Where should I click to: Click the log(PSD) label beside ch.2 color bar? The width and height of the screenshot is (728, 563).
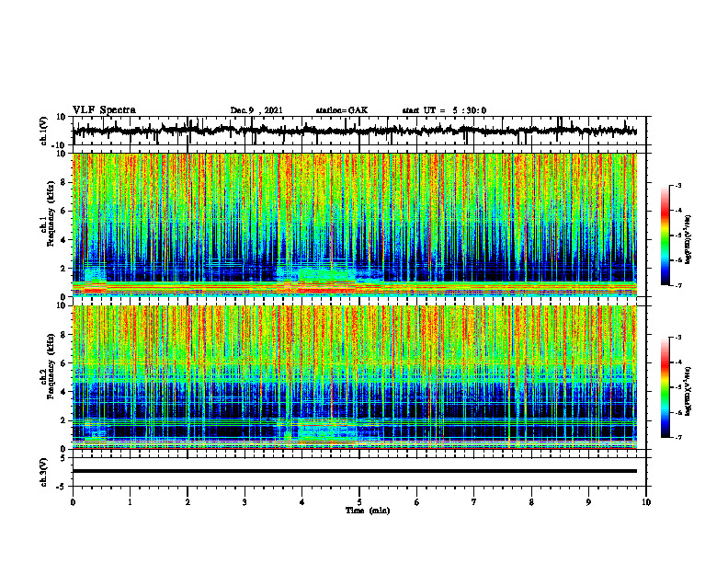coord(688,391)
